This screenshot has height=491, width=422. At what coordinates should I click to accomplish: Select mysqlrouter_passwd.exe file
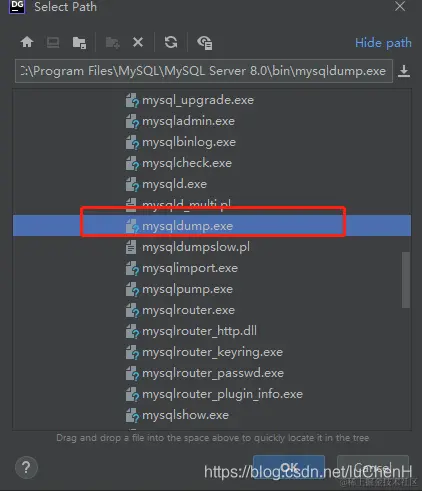pyautogui.click(x=213, y=373)
